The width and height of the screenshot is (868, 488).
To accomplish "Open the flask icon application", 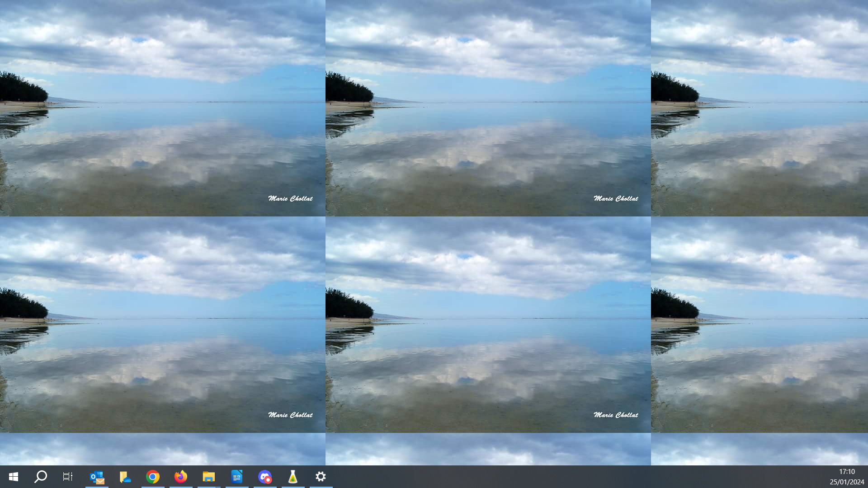I will [293, 477].
